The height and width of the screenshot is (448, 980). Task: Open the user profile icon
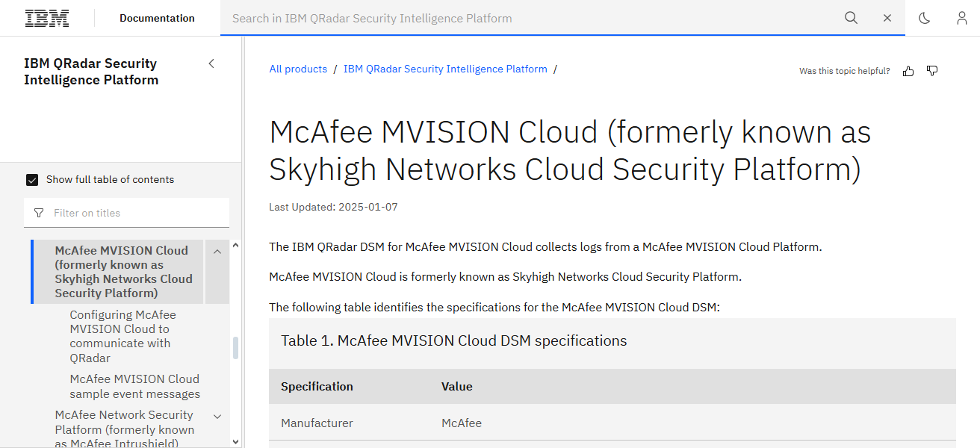961,18
